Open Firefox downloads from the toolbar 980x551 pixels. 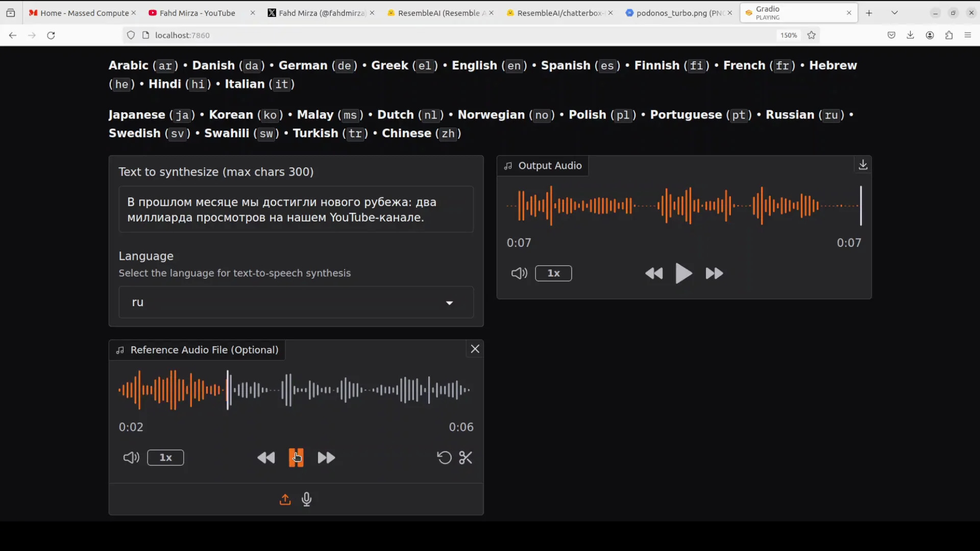point(911,35)
